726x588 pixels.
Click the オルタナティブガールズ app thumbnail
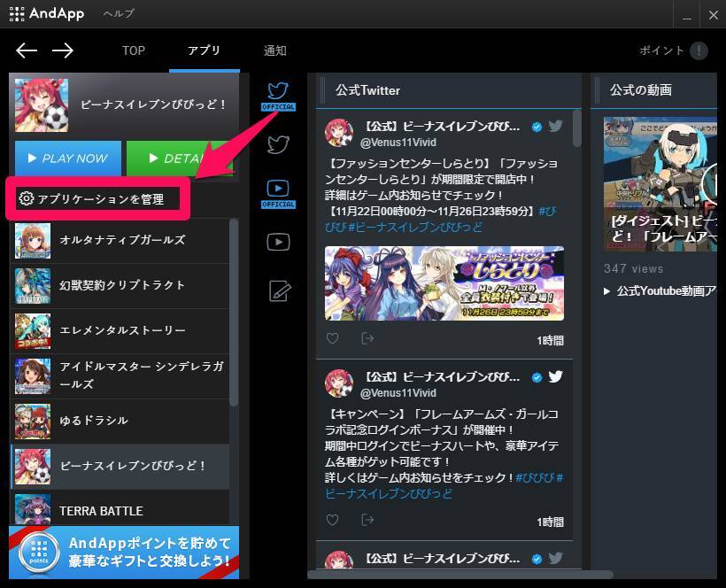pos(33,240)
